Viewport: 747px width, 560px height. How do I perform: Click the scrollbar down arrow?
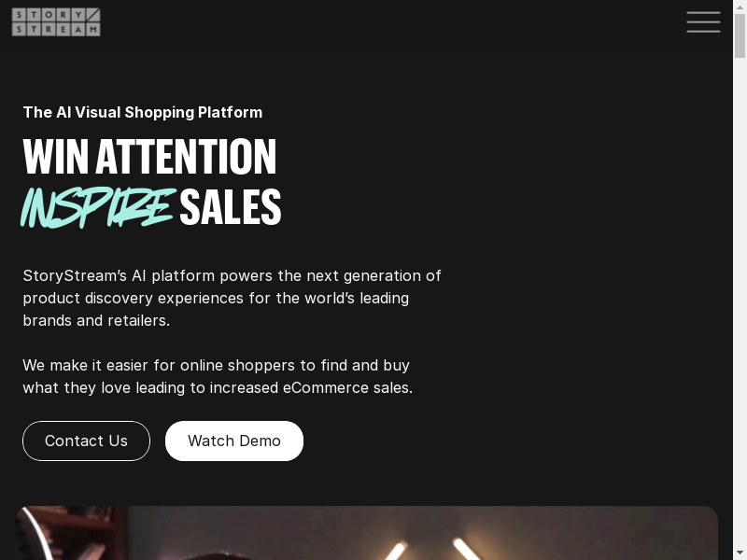tap(740, 553)
